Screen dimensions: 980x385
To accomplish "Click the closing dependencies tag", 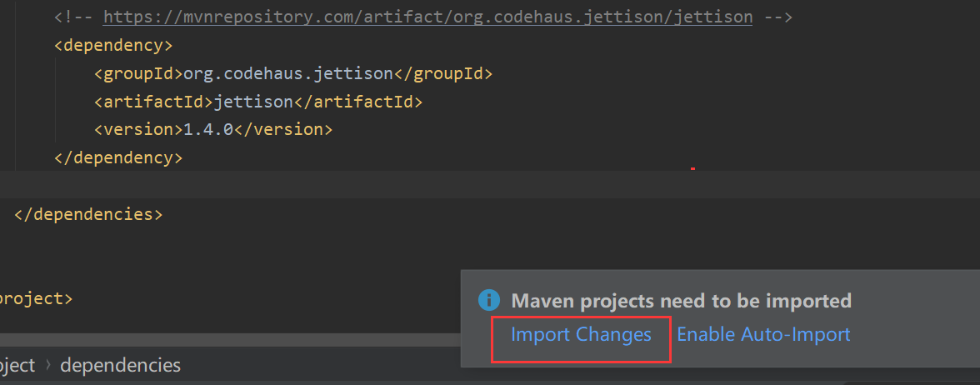I will [x=87, y=214].
